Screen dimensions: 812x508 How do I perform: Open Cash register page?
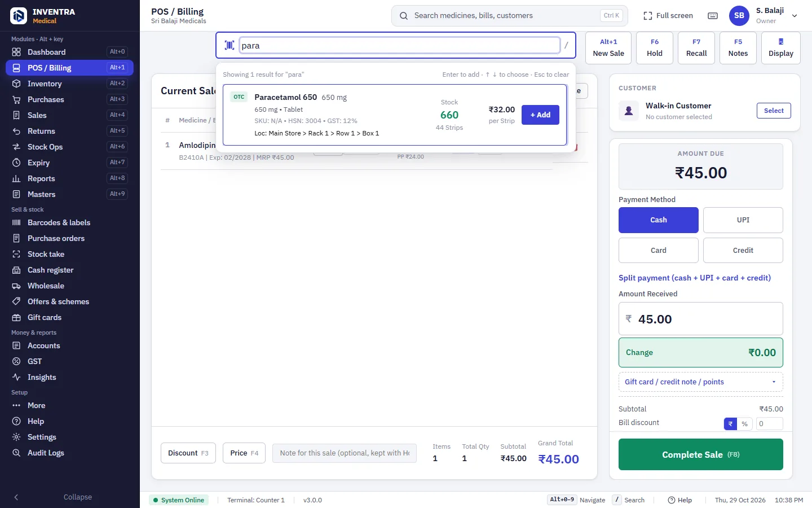(69, 270)
